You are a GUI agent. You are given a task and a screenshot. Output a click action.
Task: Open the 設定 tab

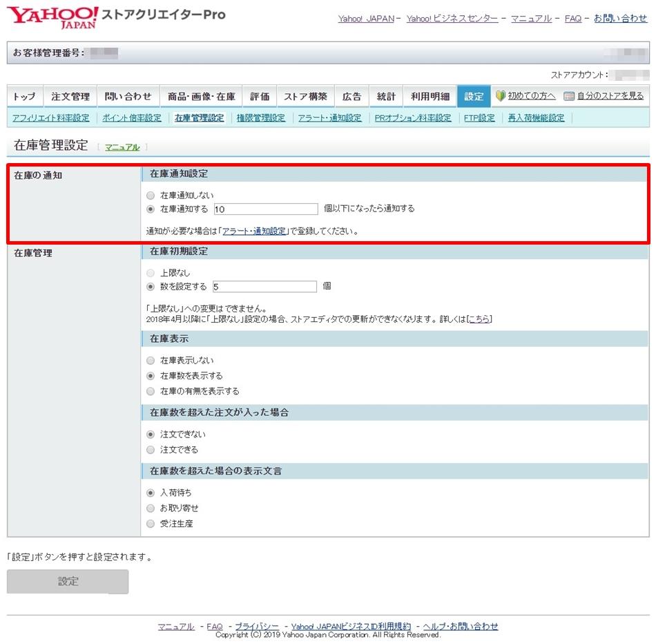[474, 96]
